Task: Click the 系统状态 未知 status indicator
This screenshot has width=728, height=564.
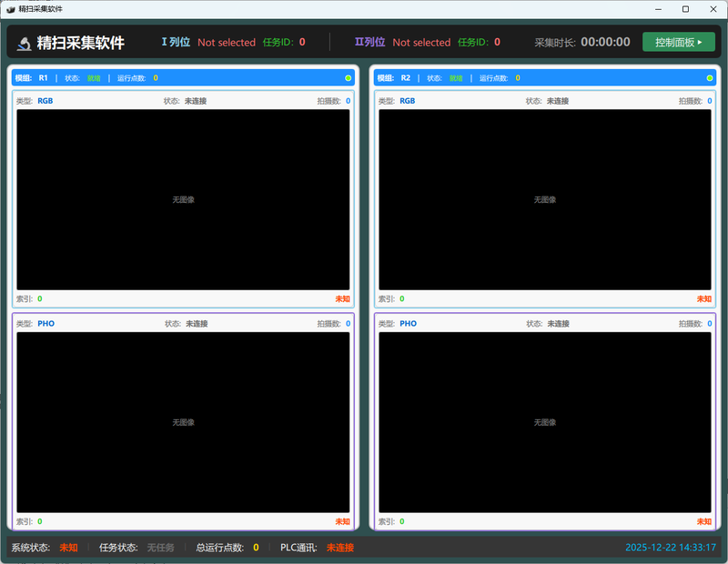Action: pos(68,548)
